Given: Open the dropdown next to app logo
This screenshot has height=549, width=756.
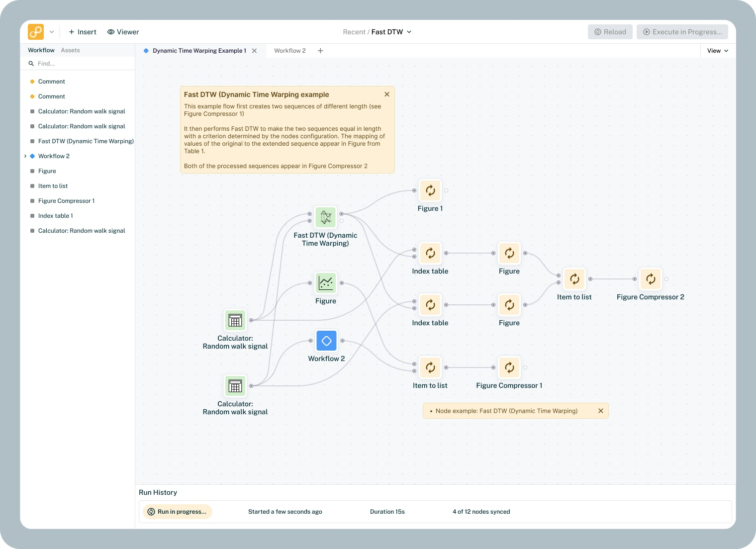Looking at the screenshot, I should [52, 32].
